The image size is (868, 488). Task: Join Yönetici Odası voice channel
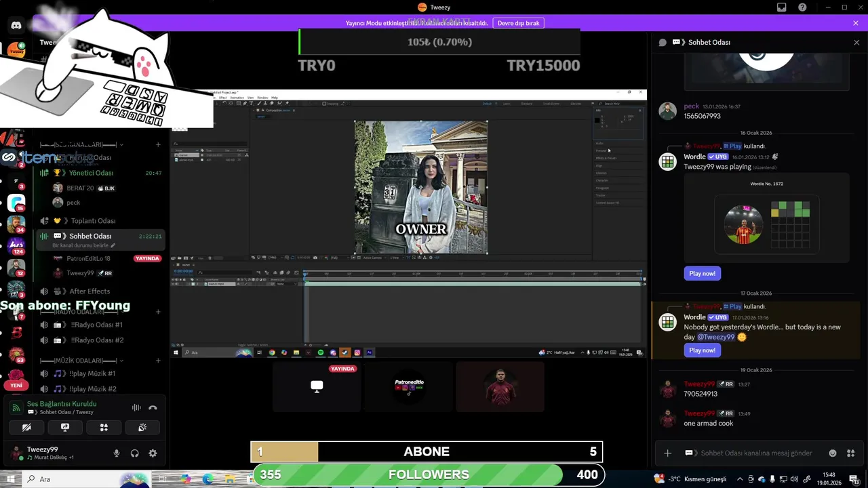[101, 173]
